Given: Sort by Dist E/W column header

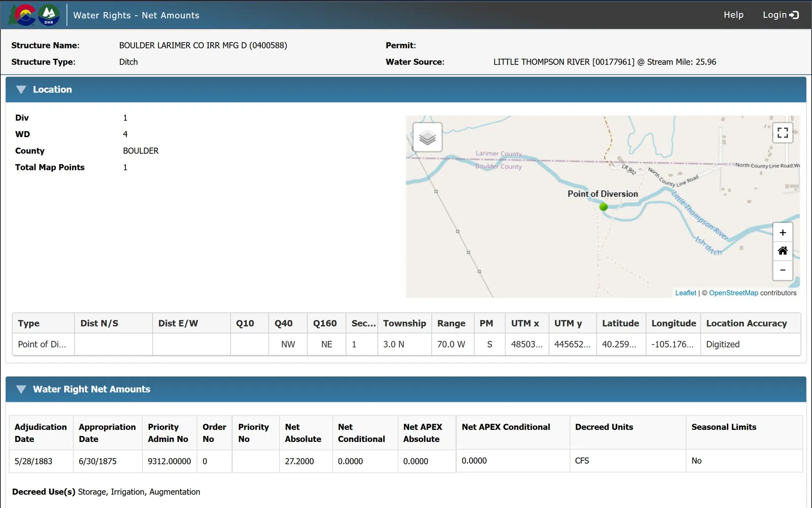Looking at the screenshot, I should 192,323.
